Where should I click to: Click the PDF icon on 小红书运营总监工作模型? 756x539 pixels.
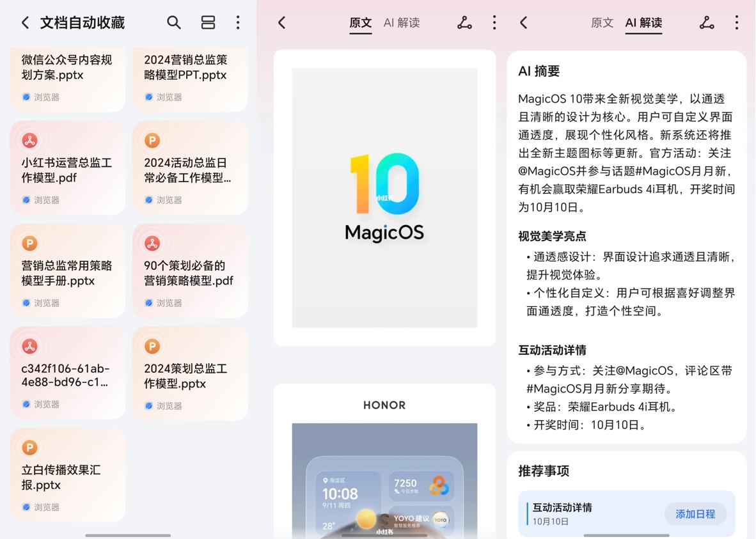click(28, 139)
